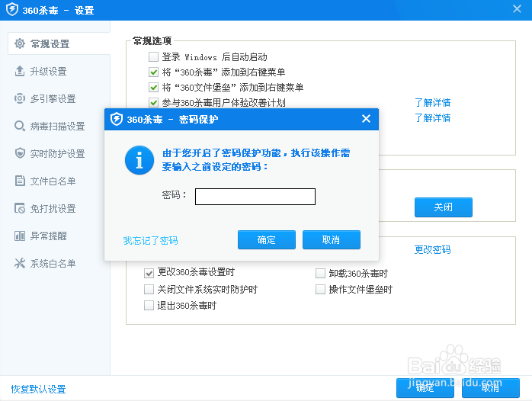Uncheck 将"360文件堡垒"添加到右键菜单
The image size is (532, 401).
point(153,88)
